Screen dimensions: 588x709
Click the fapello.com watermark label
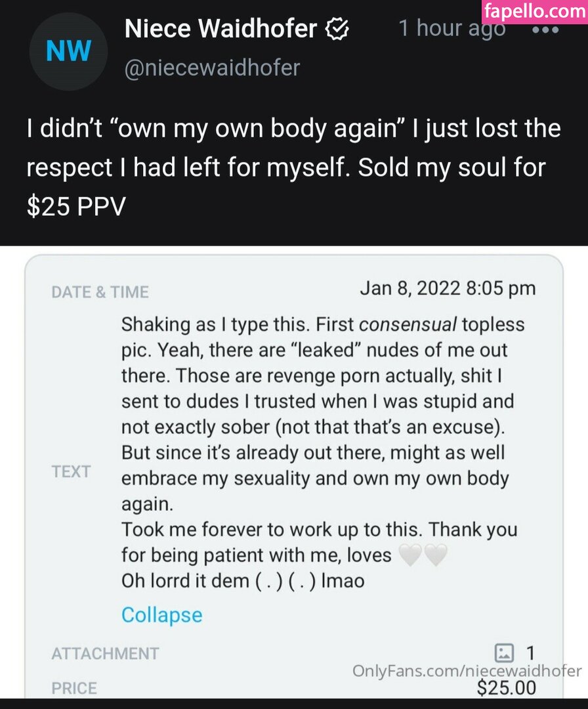coord(534,11)
